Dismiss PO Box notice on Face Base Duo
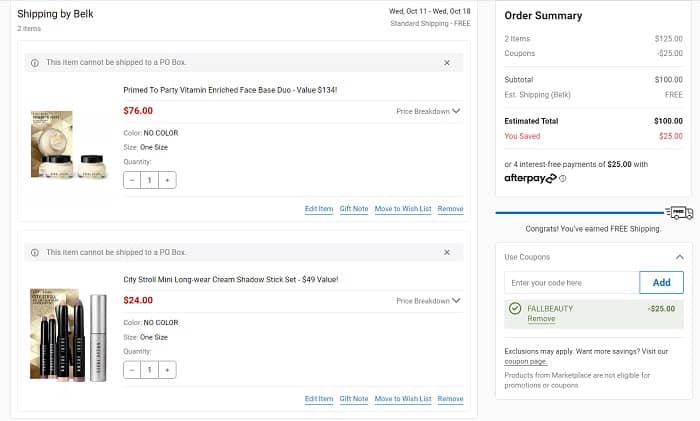The width and height of the screenshot is (700, 421). [x=447, y=62]
